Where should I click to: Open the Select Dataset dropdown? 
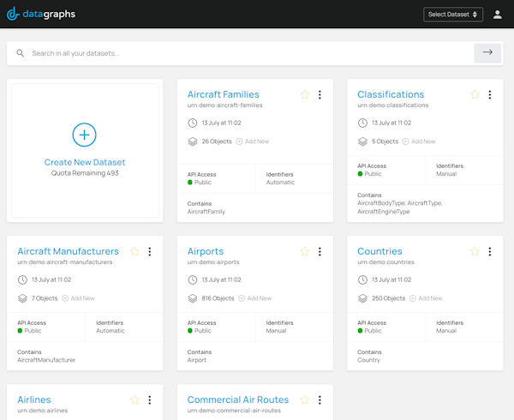pyautogui.click(x=453, y=15)
